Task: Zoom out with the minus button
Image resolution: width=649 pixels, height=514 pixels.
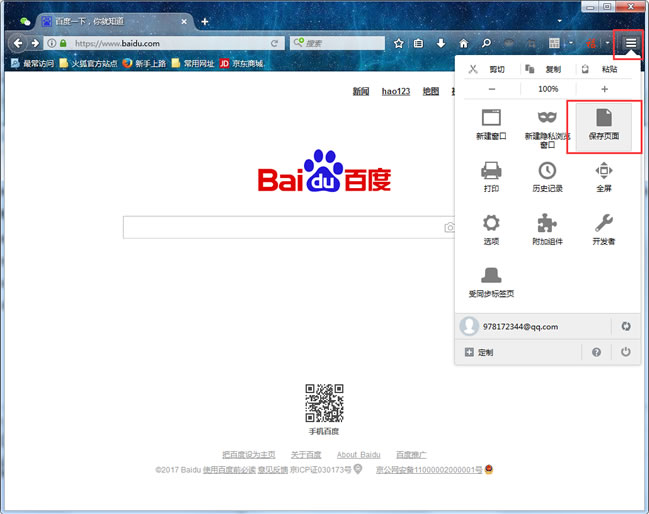Action: (x=492, y=89)
